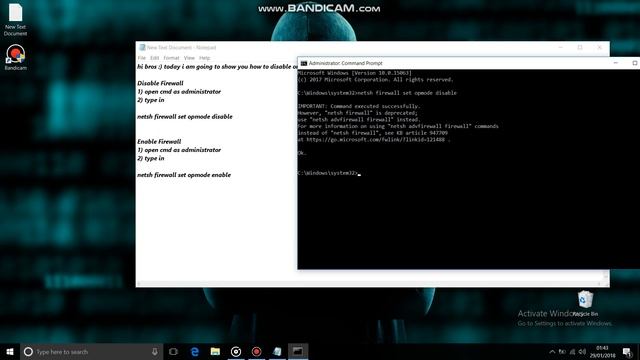640x360 pixels.
Task: Open network status in system tray
Action: [572, 352]
